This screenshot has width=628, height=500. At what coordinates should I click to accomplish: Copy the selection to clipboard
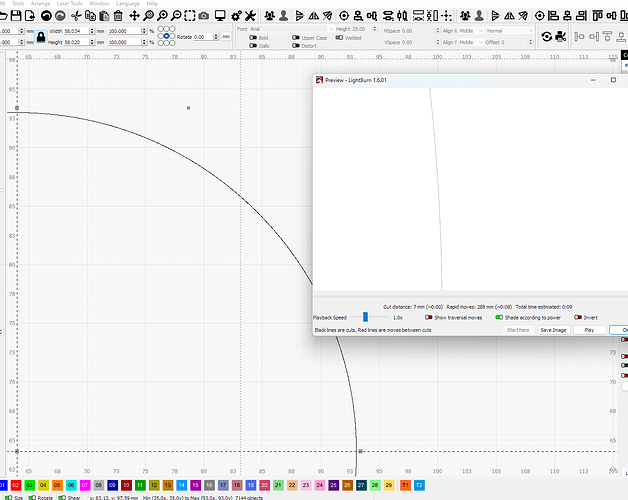pos(91,16)
